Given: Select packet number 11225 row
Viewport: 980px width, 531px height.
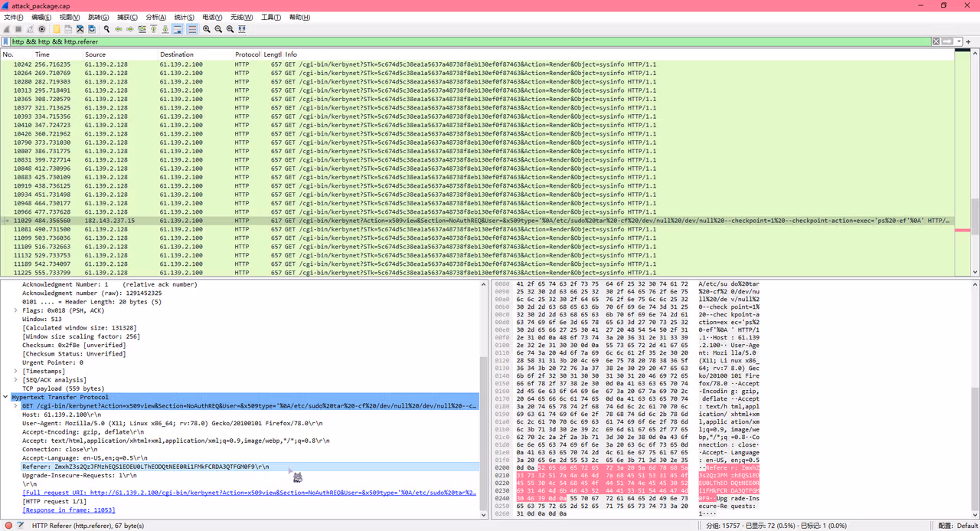Looking at the screenshot, I should pos(477,272).
